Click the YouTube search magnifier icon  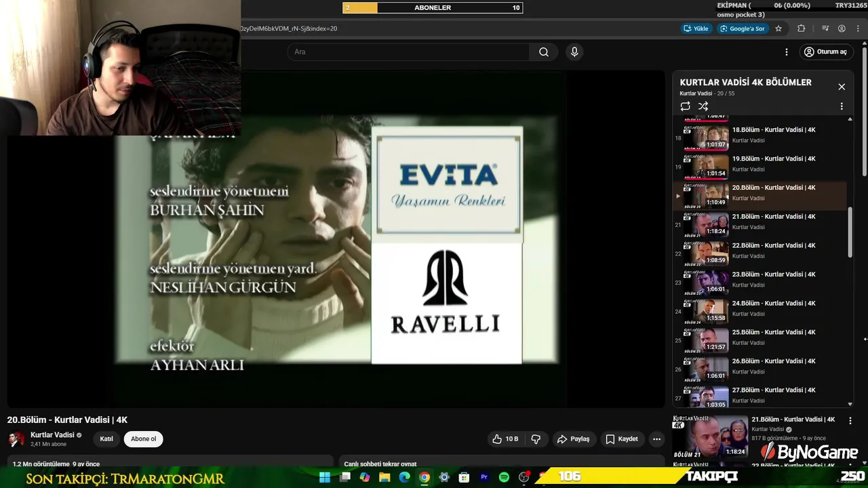(543, 52)
